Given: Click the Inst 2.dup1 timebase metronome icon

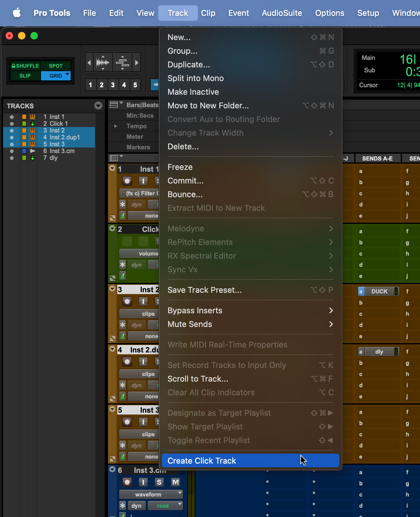Looking at the screenshot, I should (x=123, y=396).
